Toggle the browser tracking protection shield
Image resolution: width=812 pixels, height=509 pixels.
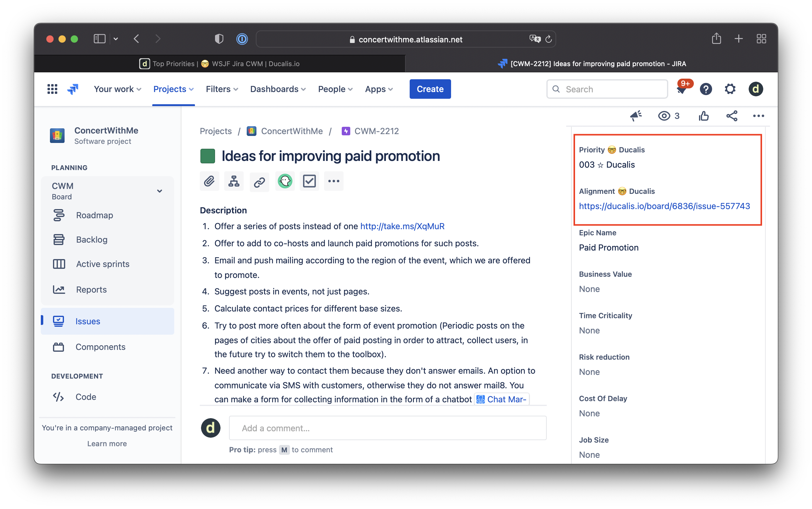coord(219,39)
